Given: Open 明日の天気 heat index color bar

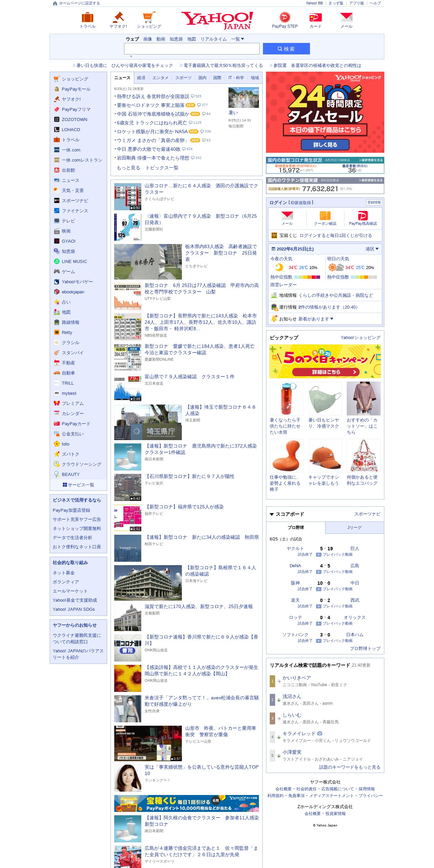Looking at the screenshot, I should [x=364, y=277].
